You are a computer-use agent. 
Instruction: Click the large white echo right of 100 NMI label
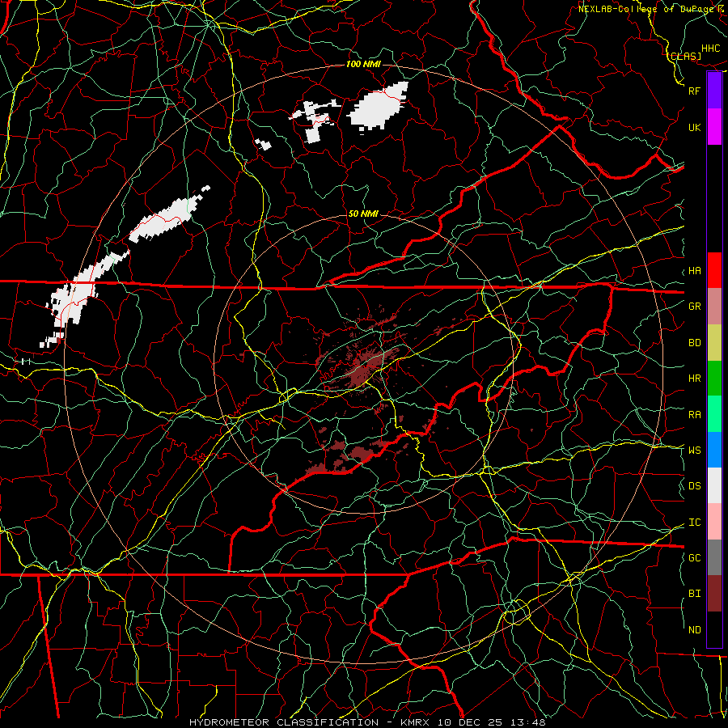pos(379,107)
